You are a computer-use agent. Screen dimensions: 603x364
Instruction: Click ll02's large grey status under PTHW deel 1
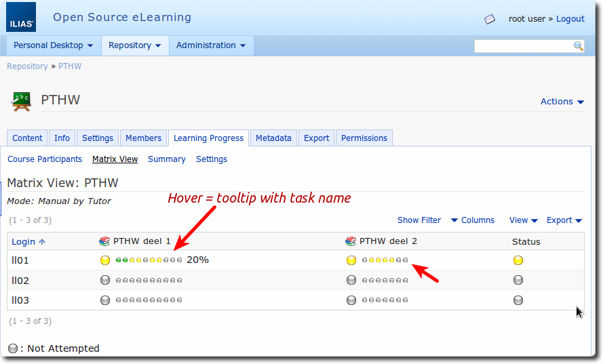tap(105, 280)
